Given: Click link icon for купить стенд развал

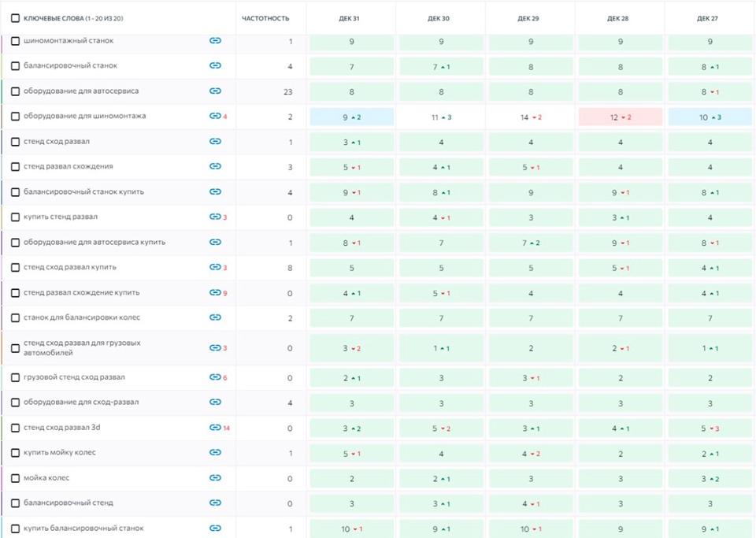Looking at the screenshot, I should [x=214, y=217].
